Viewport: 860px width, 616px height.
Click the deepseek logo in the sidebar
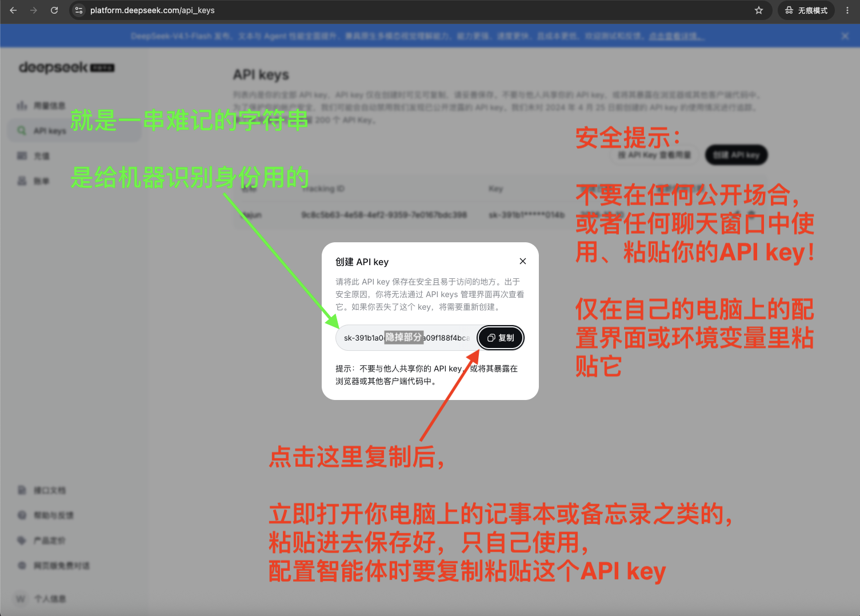(67, 67)
